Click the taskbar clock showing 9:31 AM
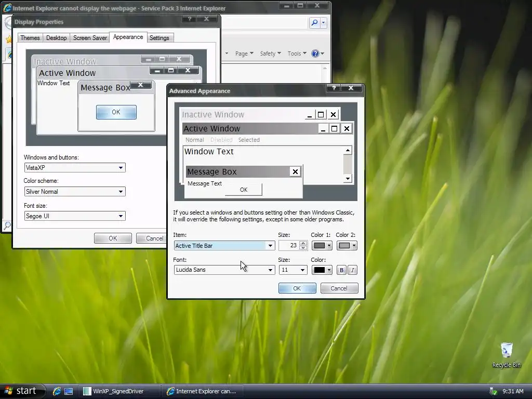The height and width of the screenshot is (399, 532). pos(513,391)
